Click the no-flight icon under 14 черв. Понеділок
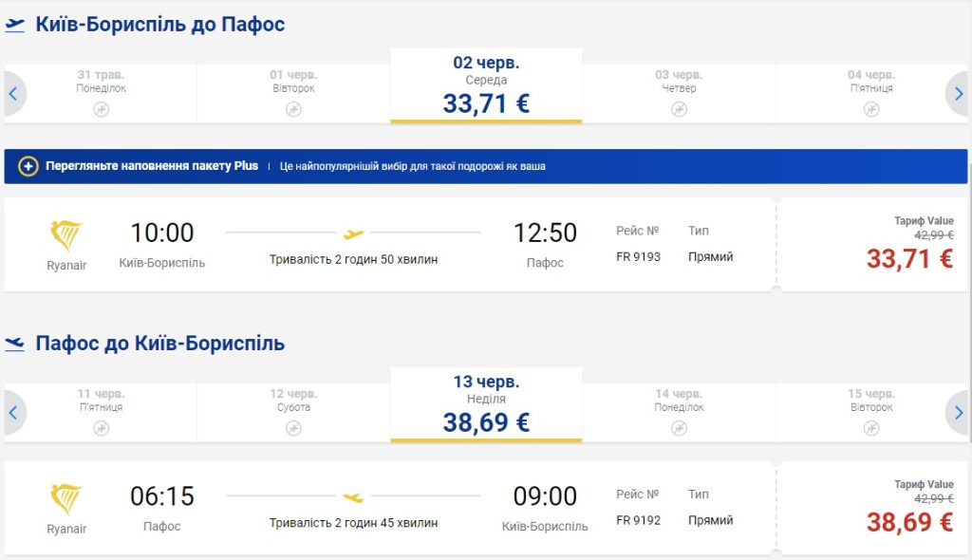Screen dimensions: 972x560 pos(679,428)
